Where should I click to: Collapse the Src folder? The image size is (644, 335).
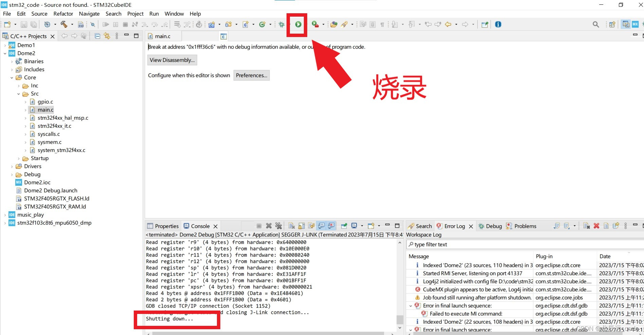pos(19,94)
